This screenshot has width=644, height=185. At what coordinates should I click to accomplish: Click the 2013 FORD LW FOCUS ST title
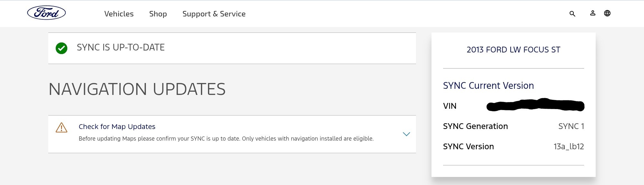[513, 50]
